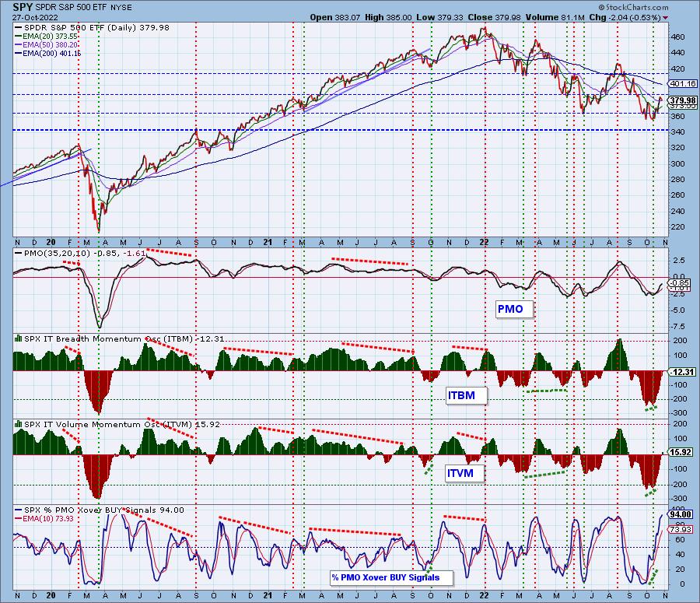700x603 pixels.
Task: Click the SPX % PMO Xover BUY Signals legend
Action: [x=100, y=510]
